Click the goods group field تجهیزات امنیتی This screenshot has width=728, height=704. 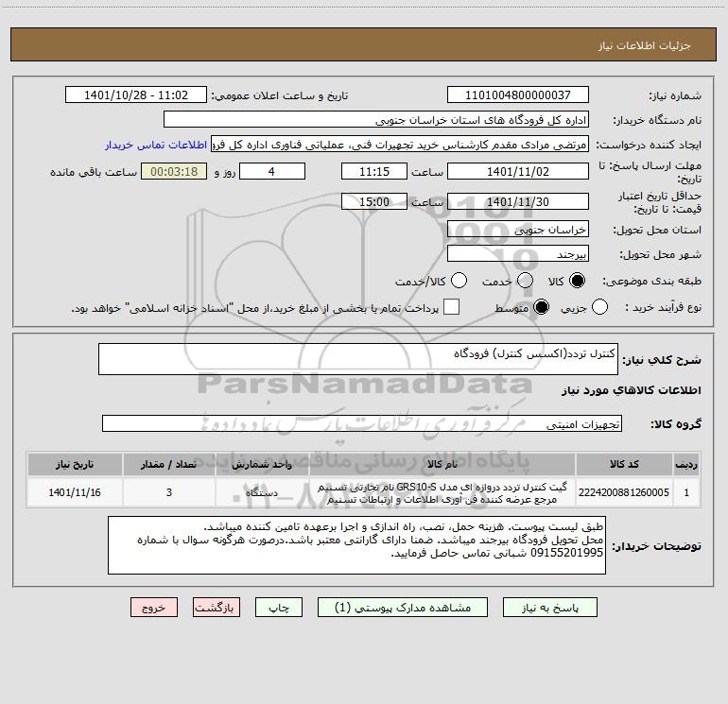[x=362, y=423]
